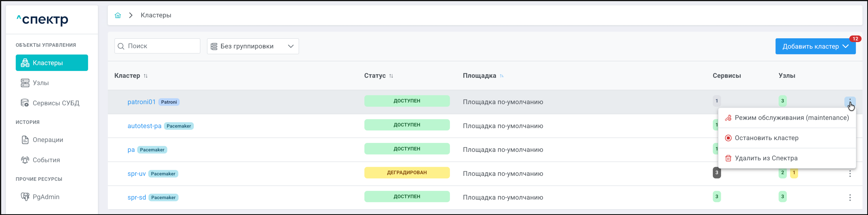This screenshot has height=215, width=868.
Task: Close the patroni01 actions menu button
Action: [x=850, y=101]
